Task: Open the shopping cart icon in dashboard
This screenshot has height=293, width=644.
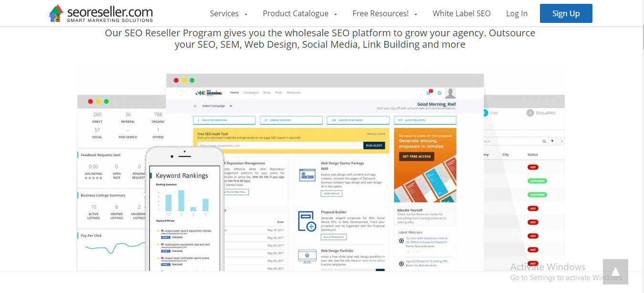Action: point(428,93)
